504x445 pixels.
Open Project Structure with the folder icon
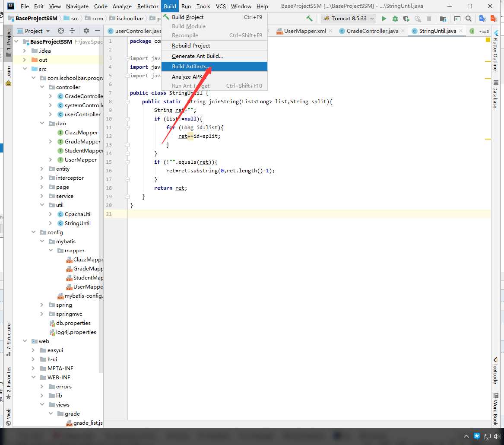[x=443, y=19]
